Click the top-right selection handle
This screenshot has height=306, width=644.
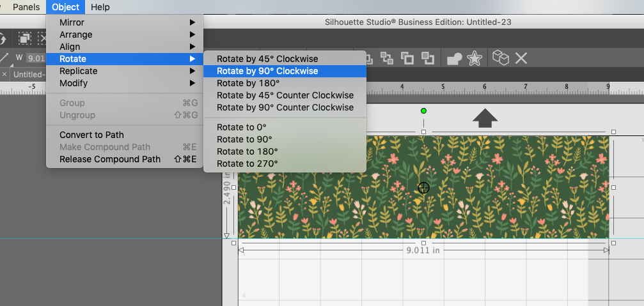(613, 132)
